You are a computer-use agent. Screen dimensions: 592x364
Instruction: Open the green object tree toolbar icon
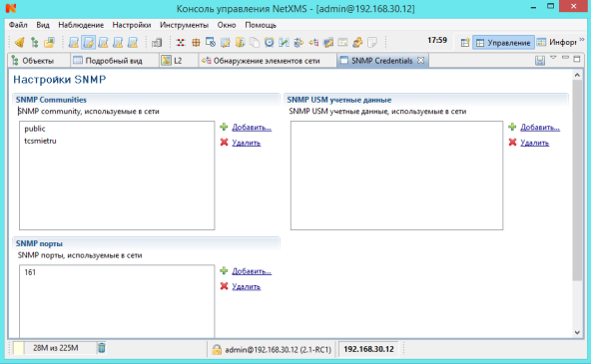click(35, 42)
